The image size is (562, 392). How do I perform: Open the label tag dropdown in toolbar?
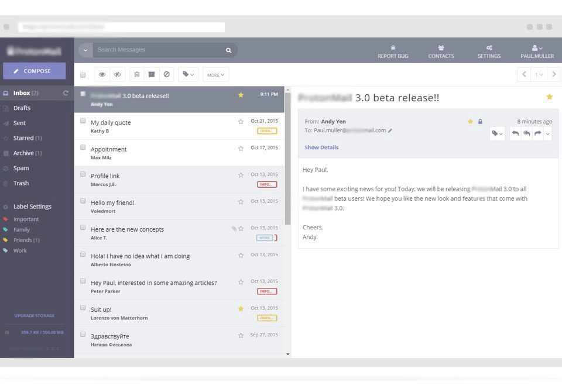(188, 74)
